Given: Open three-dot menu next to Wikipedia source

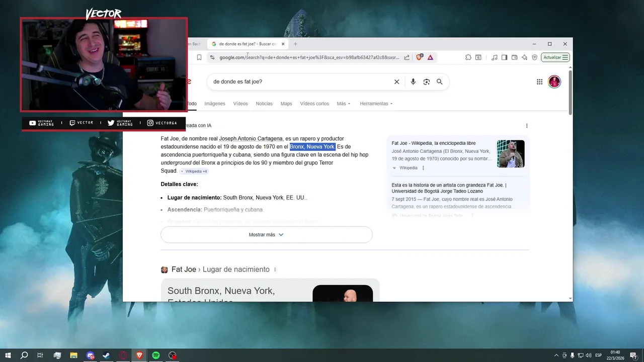Looking at the screenshot, I should point(423,168).
